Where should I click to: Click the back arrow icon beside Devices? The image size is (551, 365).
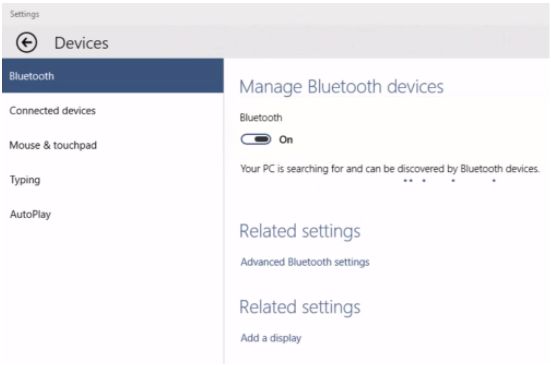26,43
